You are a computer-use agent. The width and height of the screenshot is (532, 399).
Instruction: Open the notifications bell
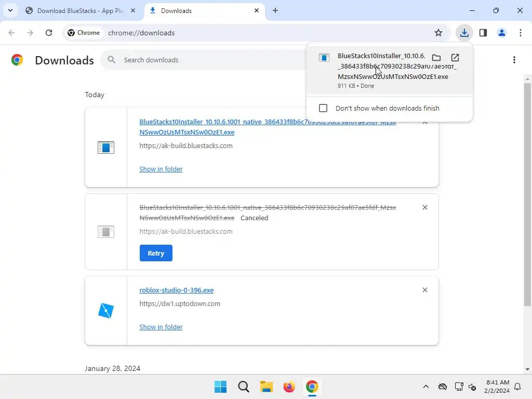(x=517, y=387)
